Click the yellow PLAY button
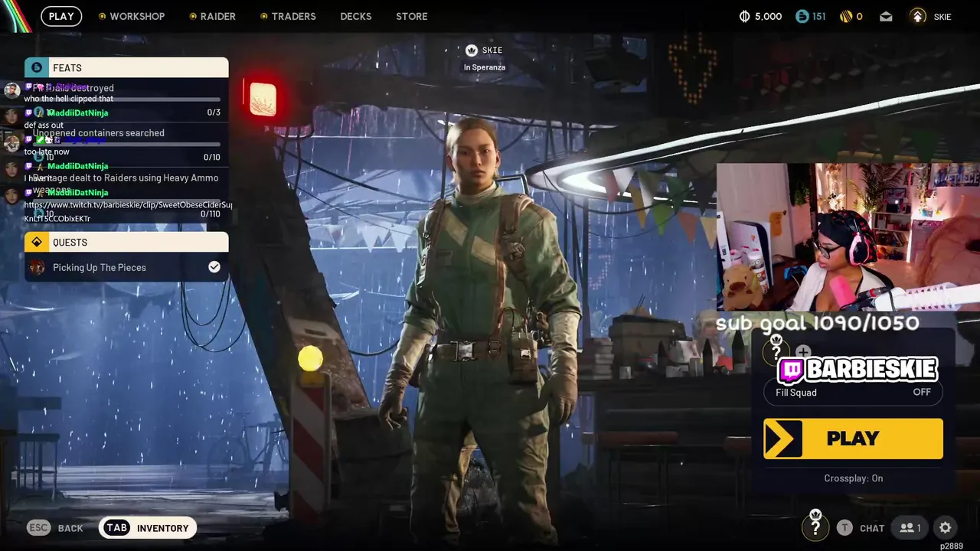The width and height of the screenshot is (980, 551). tap(853, 439)
